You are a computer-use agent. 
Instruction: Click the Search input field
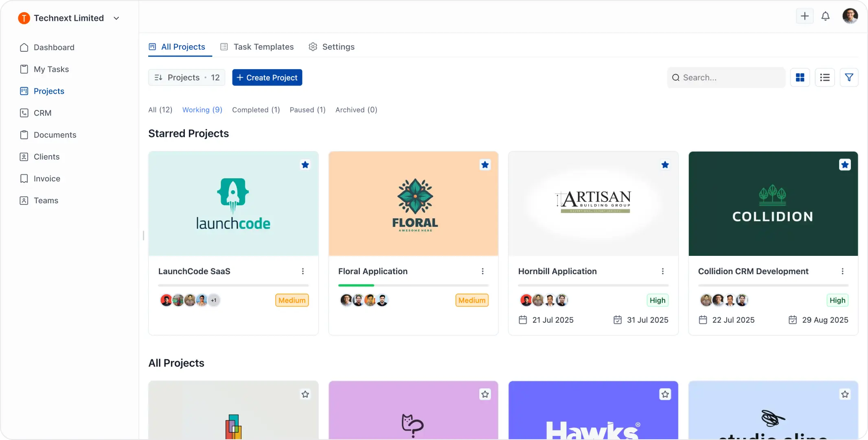[x=726, y=77]
